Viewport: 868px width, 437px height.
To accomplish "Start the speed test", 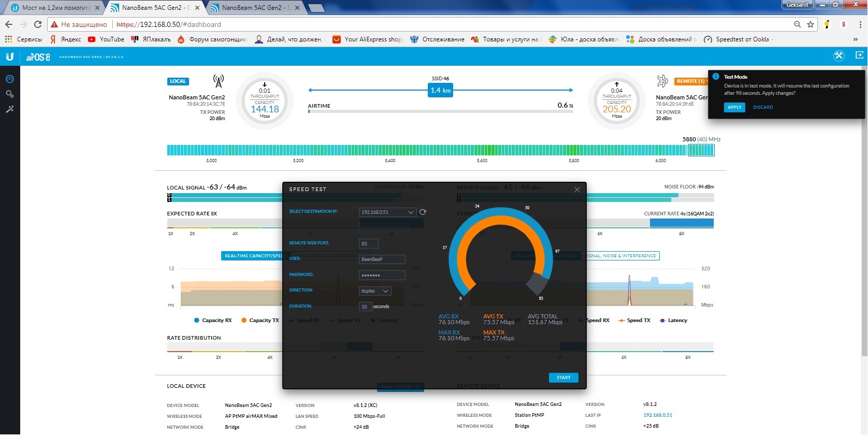I will [x=563, y=377].
